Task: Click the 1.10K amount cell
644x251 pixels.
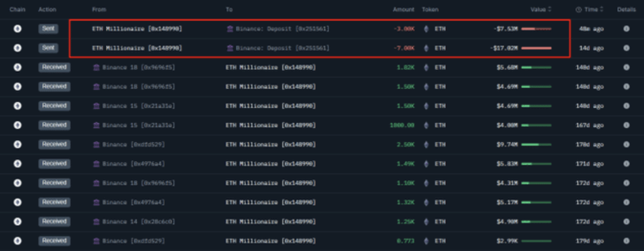Action: [x=406, y=183]
